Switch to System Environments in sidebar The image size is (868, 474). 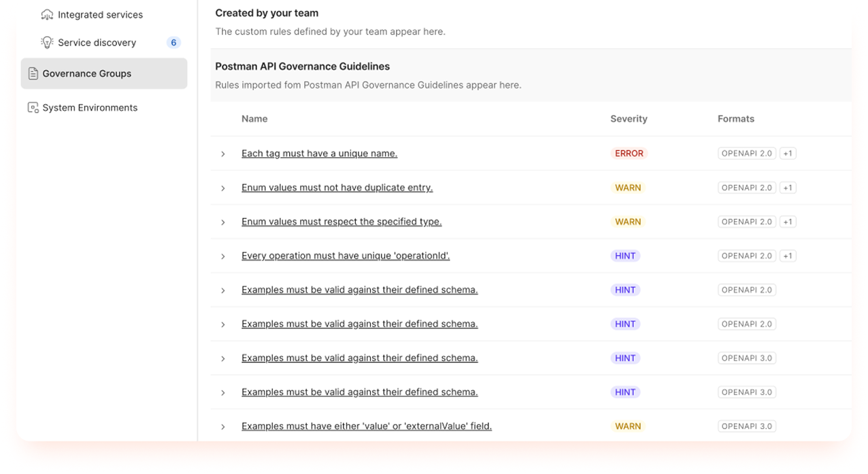pyautogui.click(x=90, y=107)
